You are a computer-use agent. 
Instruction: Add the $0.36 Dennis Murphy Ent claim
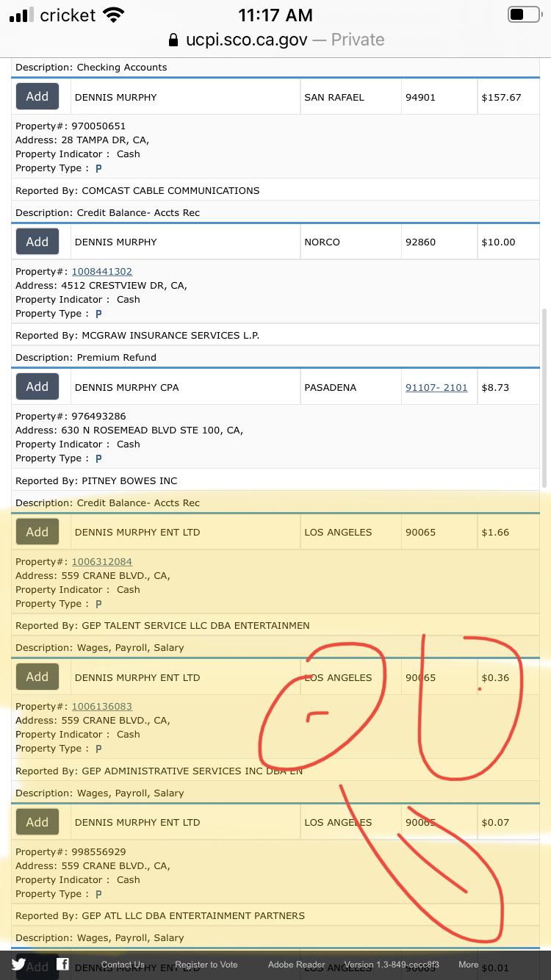point(37,677)
